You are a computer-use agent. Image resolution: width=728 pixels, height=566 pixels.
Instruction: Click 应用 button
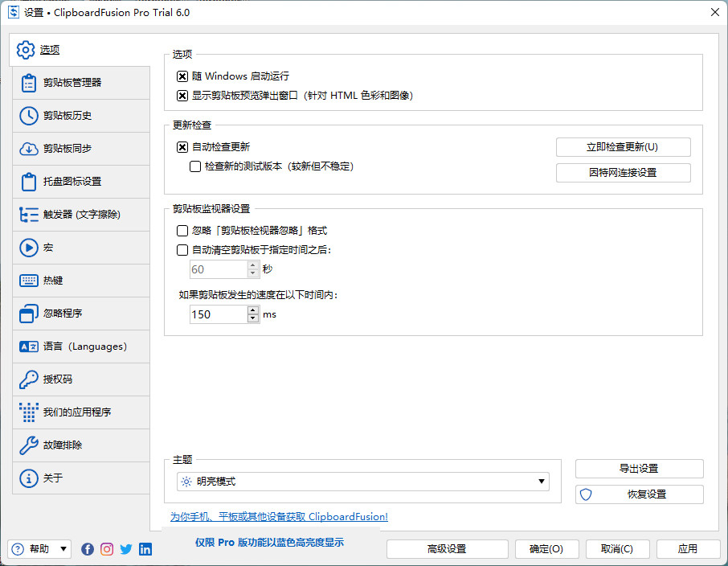click(688, 549)
